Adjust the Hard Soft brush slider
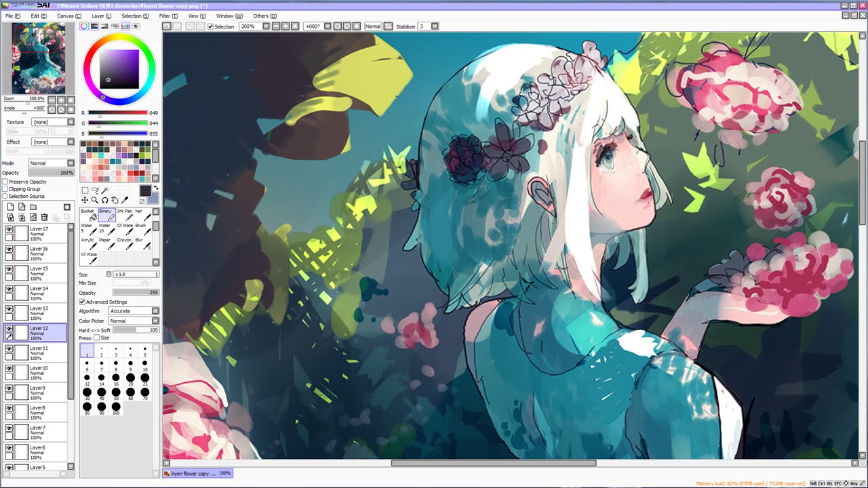Screen dimensions: 868x488 click(136, 330)
